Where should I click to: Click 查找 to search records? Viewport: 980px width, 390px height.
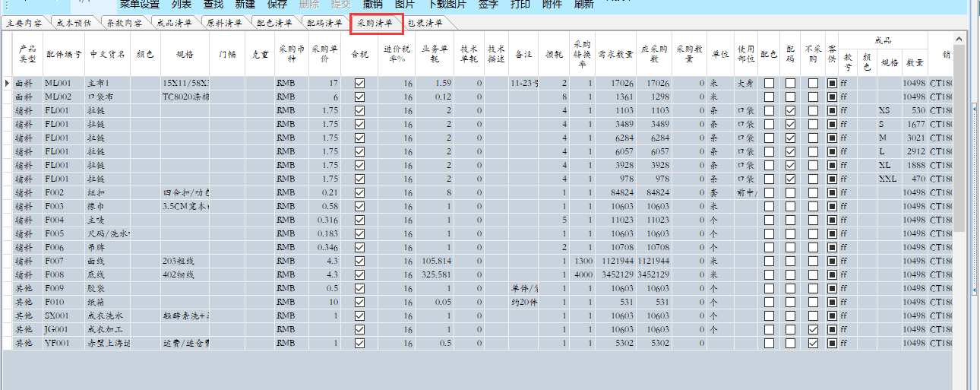pyautogui.click(x=213, y=4)
